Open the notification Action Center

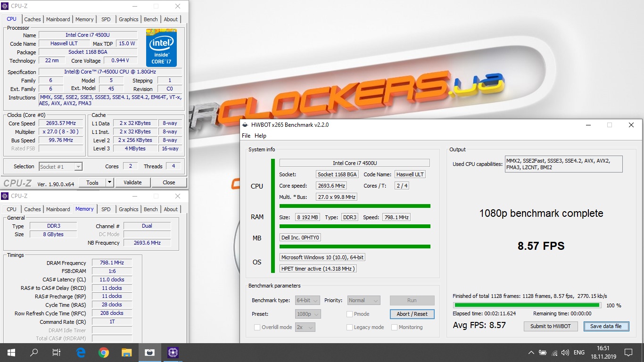(x=628, y=352)
